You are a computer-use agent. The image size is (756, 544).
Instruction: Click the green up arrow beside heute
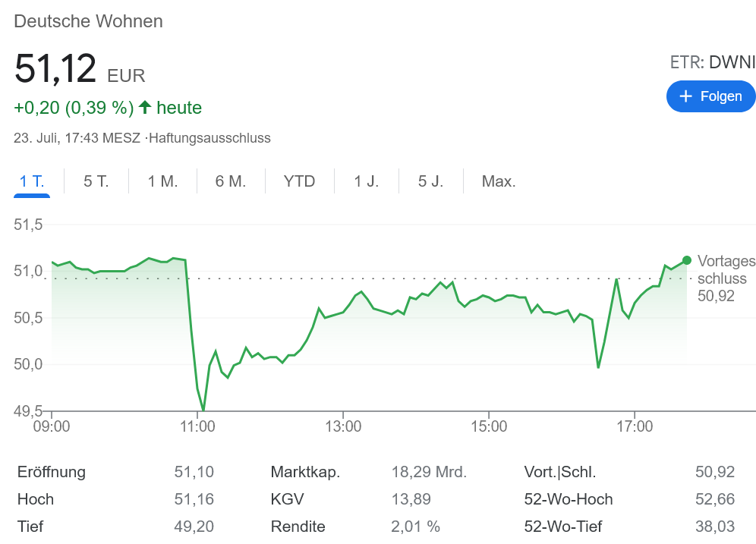click(145, 108)
